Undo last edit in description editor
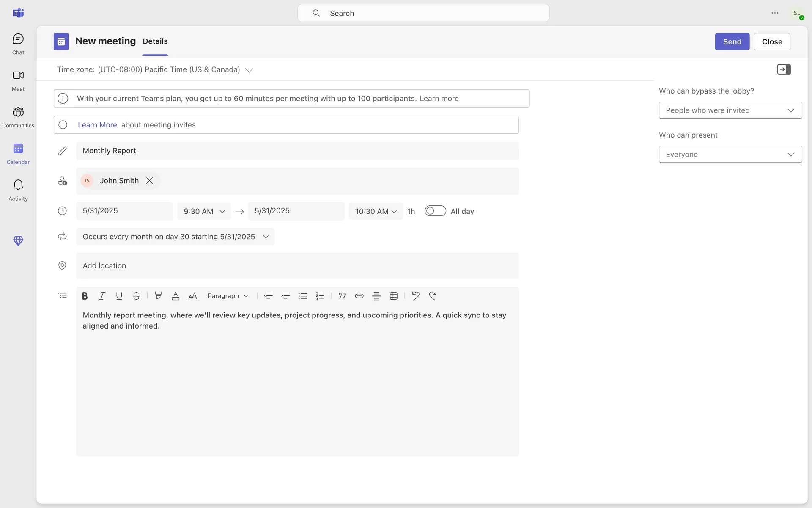812x508 pixels. coord(415,296)
